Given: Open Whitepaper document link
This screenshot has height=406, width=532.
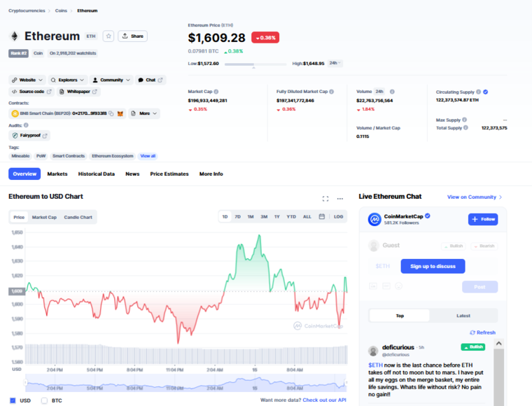Looking at the screenshot, I should click(78, 92).
